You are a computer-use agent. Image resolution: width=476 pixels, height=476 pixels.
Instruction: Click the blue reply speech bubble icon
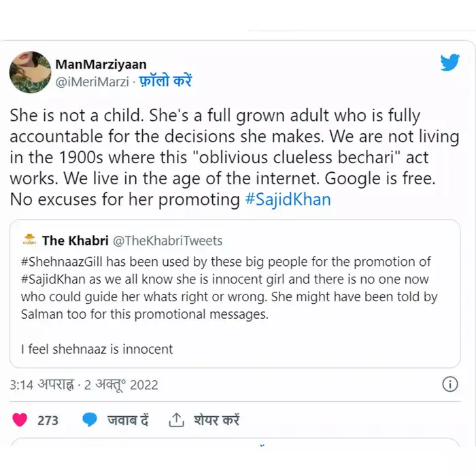pyautogui.click(x=90, y=420)
